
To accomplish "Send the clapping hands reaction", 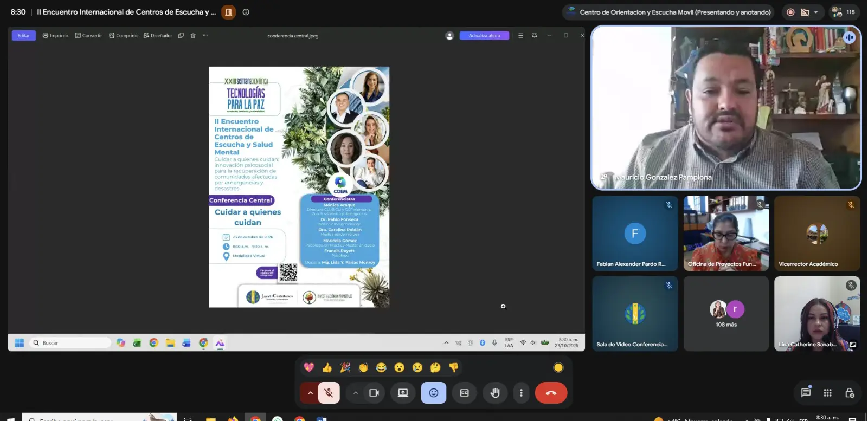I will click(363, 367).
